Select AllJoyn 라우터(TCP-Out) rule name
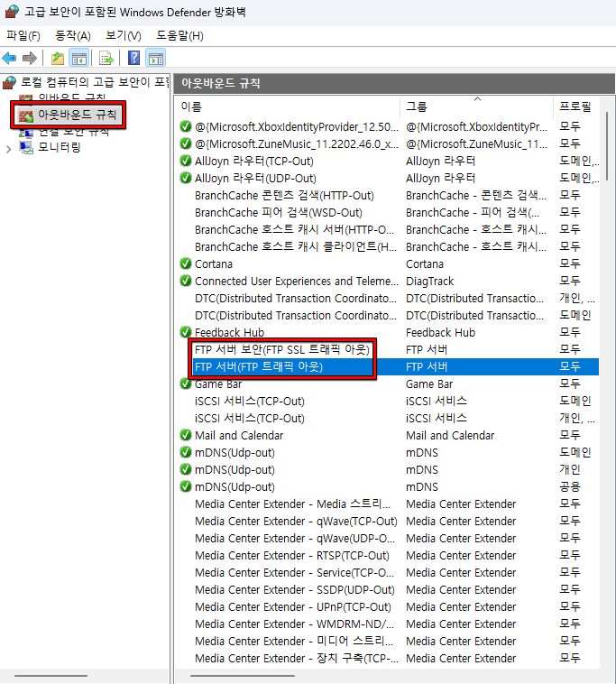 tap(254, 161)
